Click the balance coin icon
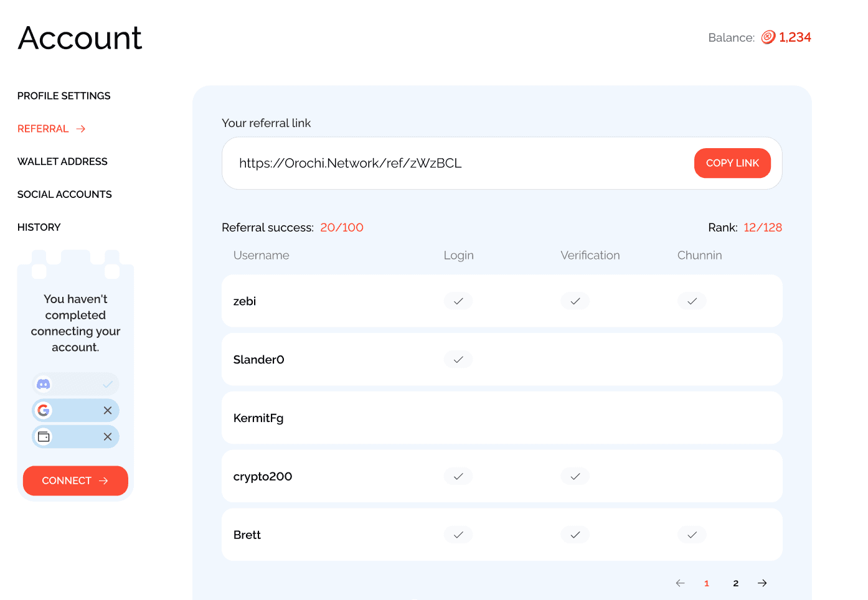This screenshot has width=868, height=600. tap(768, 37)
